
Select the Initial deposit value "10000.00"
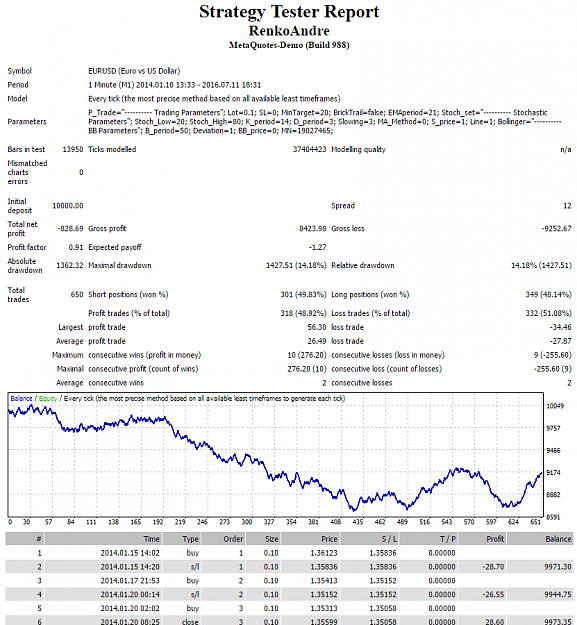click(x=68, y=206)
